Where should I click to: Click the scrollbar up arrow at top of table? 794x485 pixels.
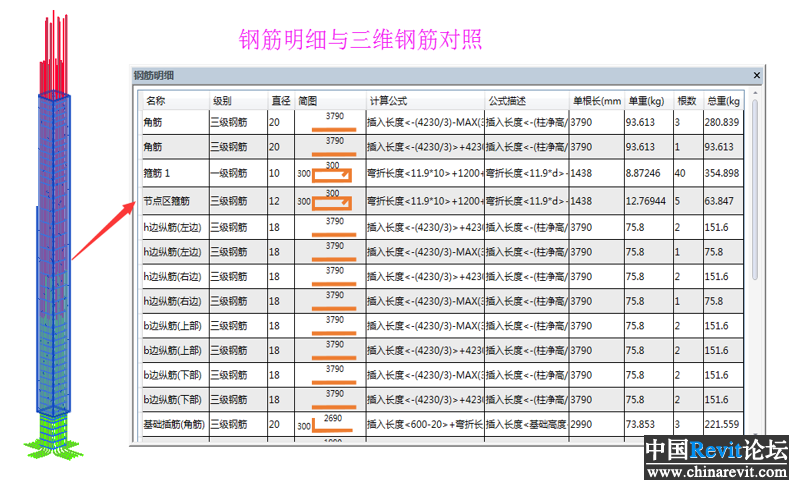755,93
